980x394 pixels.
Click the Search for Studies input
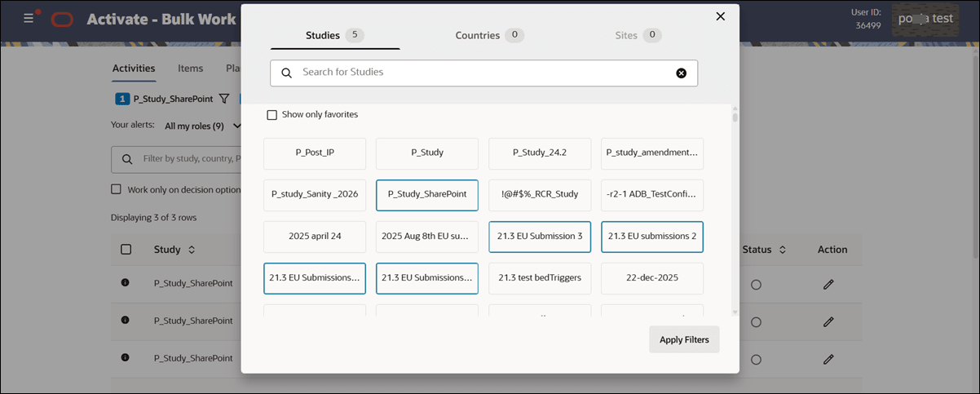[484, 73]
